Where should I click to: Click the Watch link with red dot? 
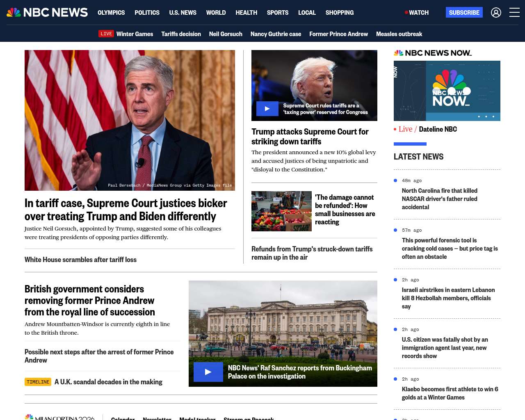(417, 13)
